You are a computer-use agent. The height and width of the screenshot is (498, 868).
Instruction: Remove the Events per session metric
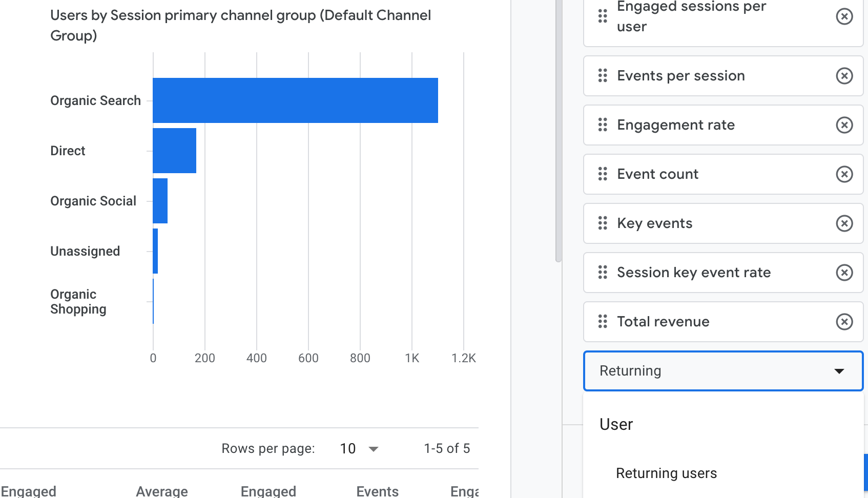(844, 75)
